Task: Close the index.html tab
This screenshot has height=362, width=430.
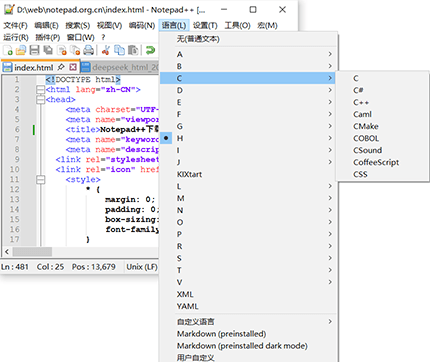Action: point(73,67)
